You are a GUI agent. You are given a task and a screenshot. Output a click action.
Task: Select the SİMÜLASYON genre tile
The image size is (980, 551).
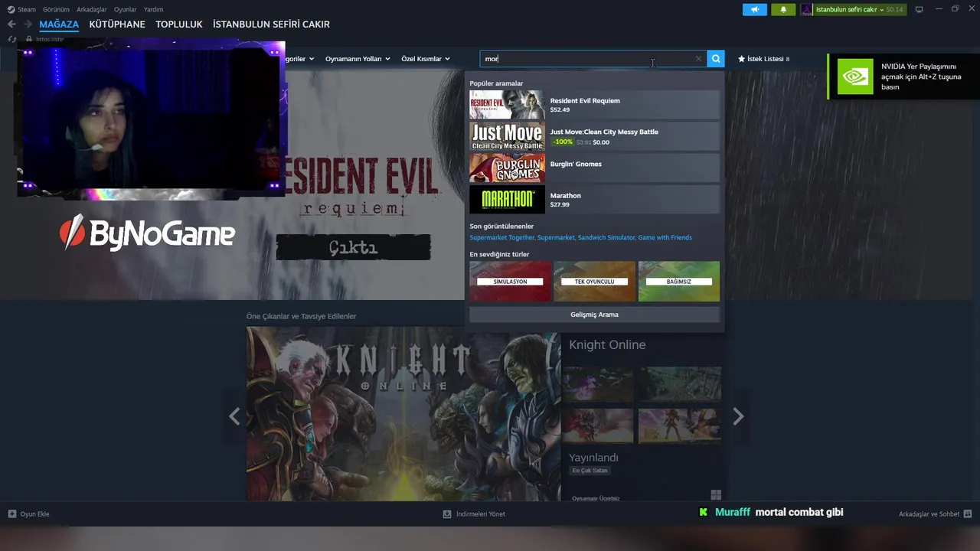pos(510,281)
